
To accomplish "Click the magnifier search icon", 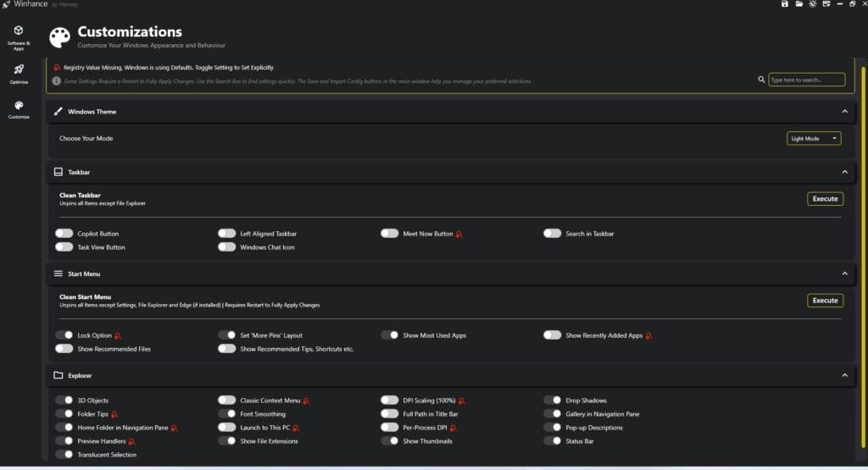I will click(761, 80).
